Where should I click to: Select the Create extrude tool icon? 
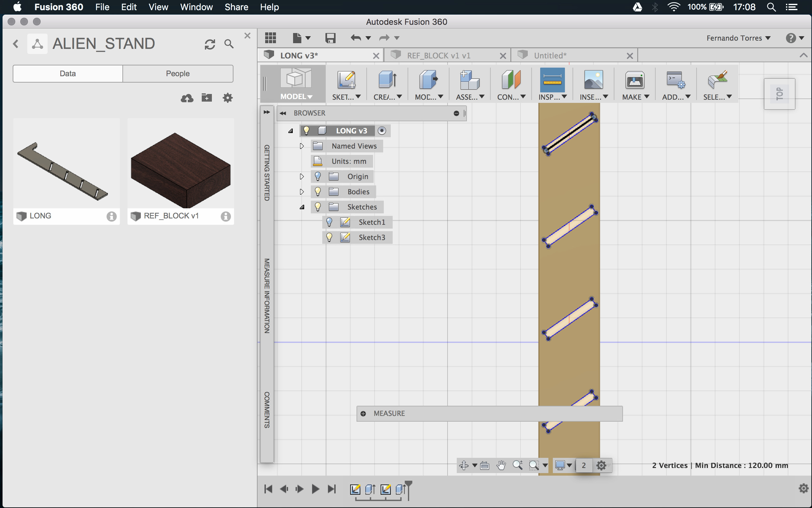pyautogui.click(x=388, y=80)
